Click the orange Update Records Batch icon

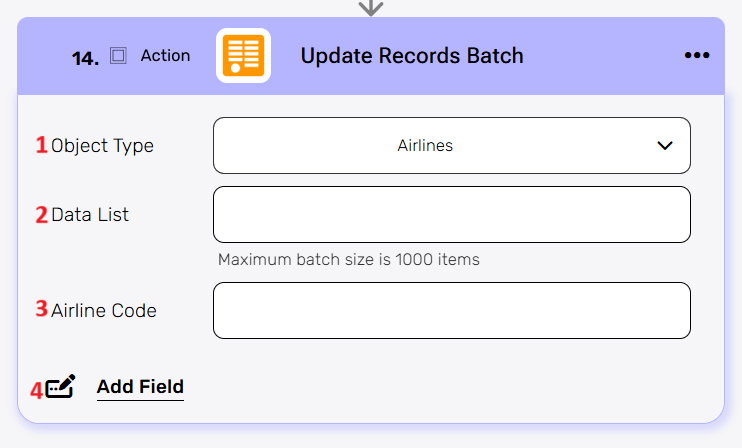243,56
